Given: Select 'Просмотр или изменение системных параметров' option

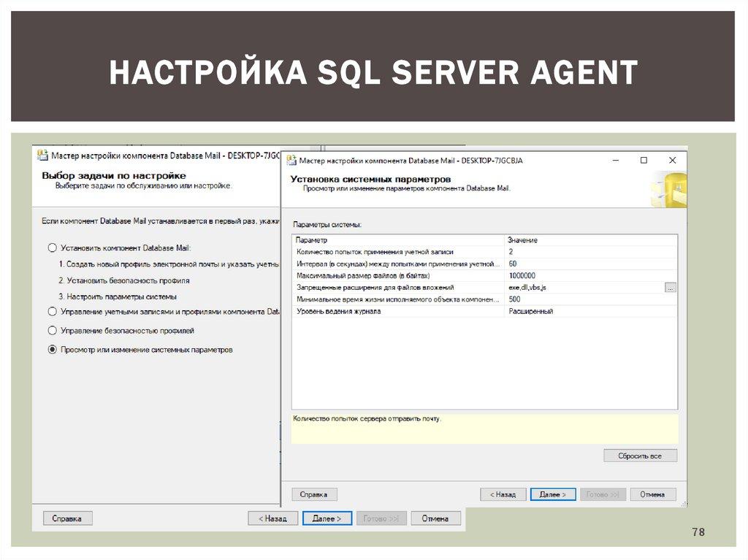Looking at the screenshot, I should (x=52, y=350).
